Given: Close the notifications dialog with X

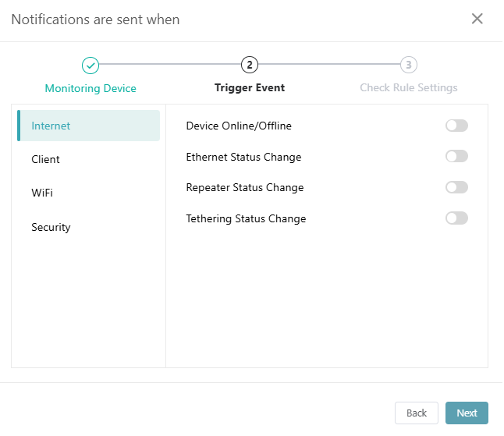Looking at the screenshot, I should (x=477, y=19).
